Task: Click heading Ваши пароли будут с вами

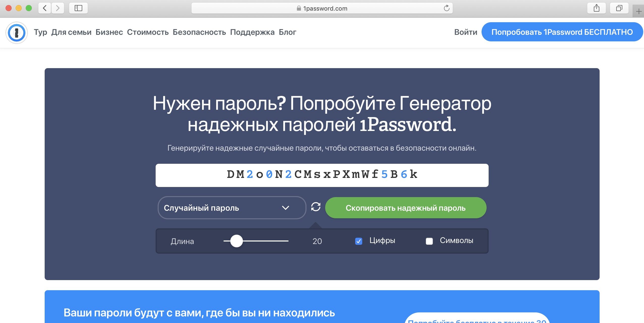Action: [x=199, y=313]
